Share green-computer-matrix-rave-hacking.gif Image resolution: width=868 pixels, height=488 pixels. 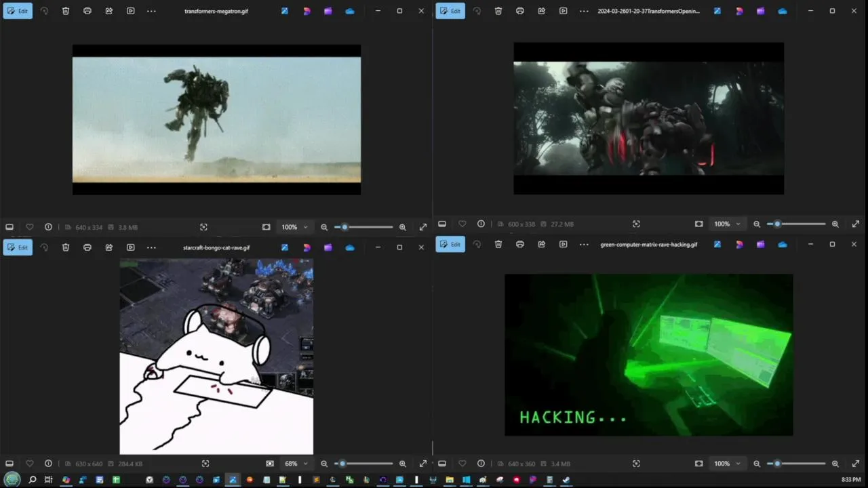[x=542, y=244]
